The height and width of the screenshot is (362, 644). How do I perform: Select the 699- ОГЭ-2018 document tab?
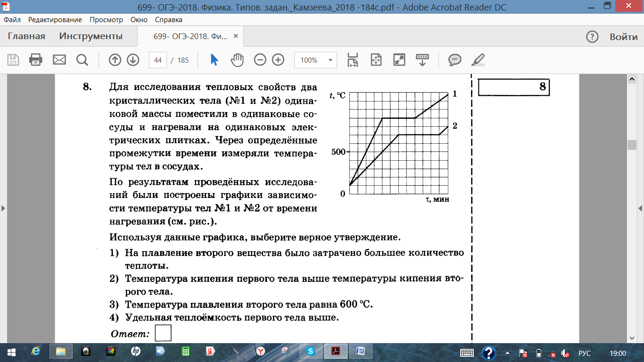[x=190, y=36]
